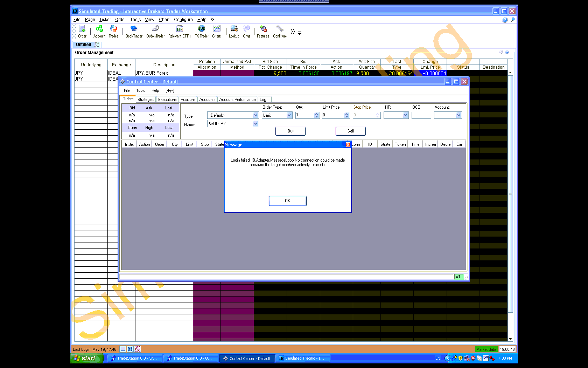Click the Market data status indicator
588x368 pixels.
tap(486, 349)
